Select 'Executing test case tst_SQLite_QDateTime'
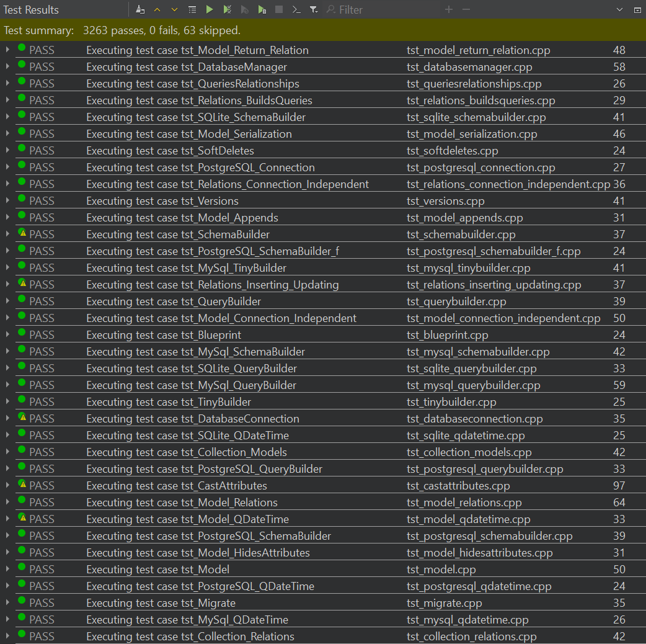Viewport: 646px width, 644px height. coord(187,436)
